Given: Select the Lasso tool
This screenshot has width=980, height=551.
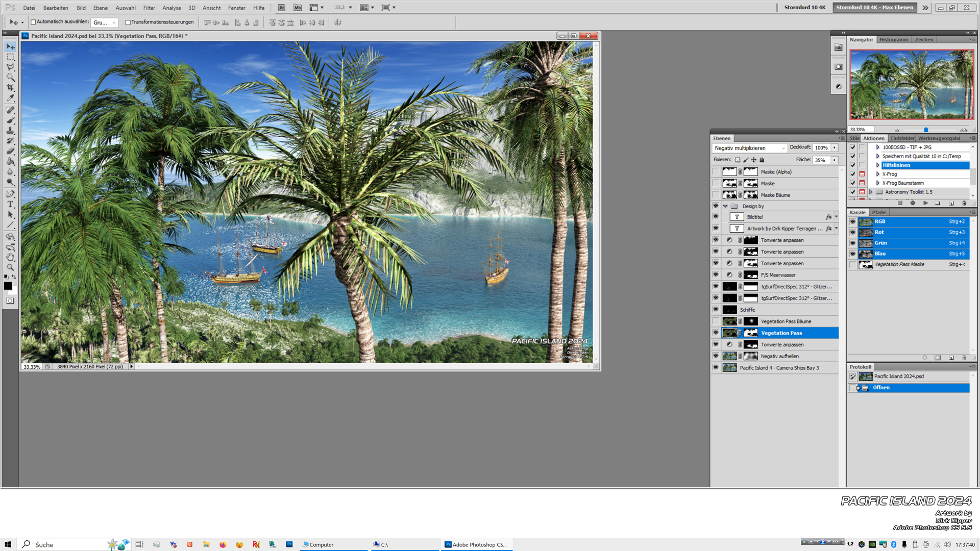Looking at the screenshot, I should [x=10, y=67].
